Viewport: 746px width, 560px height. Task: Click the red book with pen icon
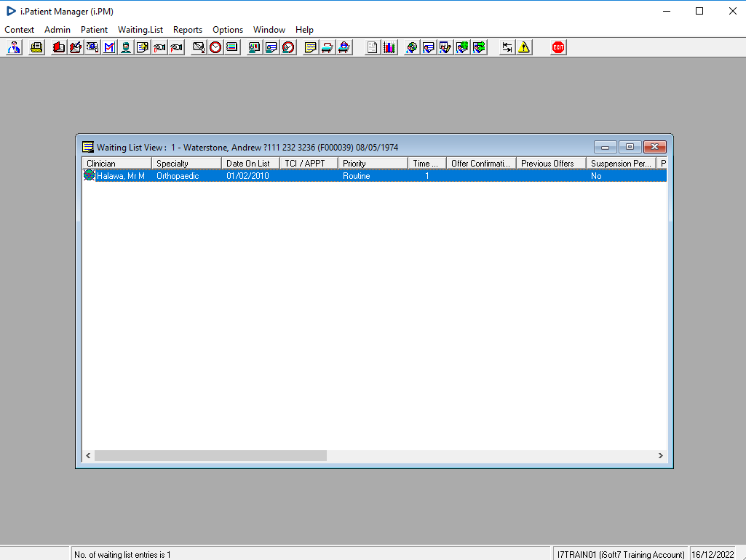point(76,47)
